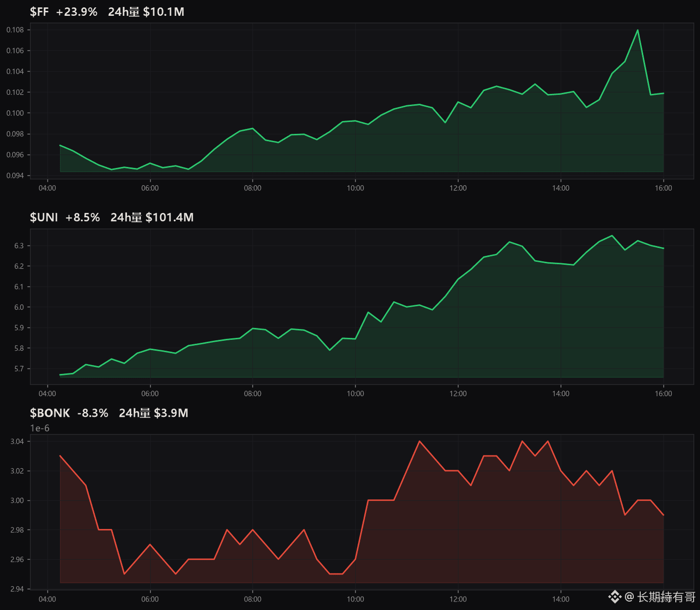
Task: Click the 16:00 tick on FF chart
Action: [x=663, y=188]
